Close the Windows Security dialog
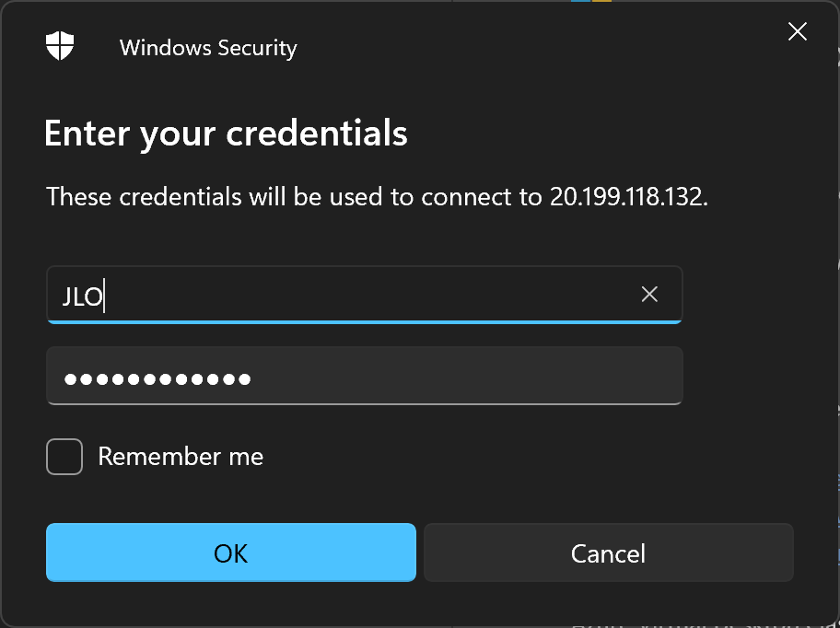 [x=797, y=31]
